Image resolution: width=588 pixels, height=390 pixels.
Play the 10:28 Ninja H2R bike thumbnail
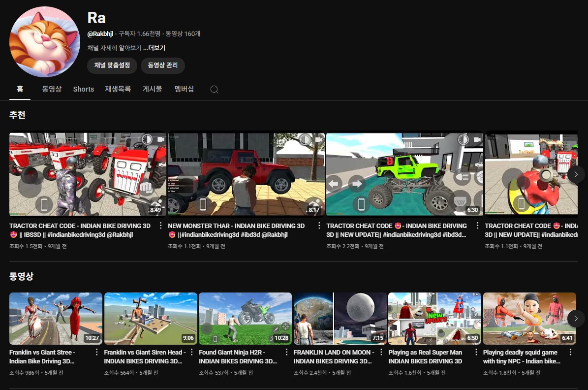pos(245,319)
